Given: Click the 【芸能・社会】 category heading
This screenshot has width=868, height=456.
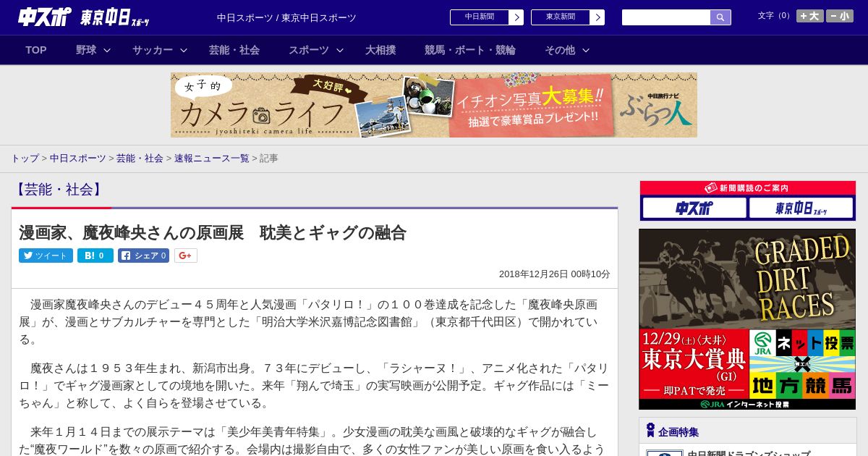Looking at the screenshot, I should 59,190.
